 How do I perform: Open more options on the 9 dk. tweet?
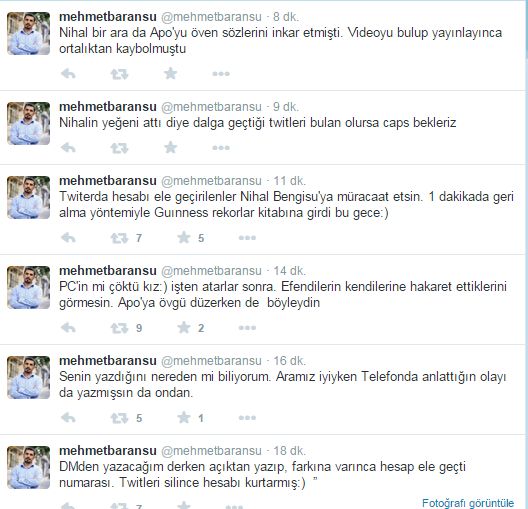(221, 148)
